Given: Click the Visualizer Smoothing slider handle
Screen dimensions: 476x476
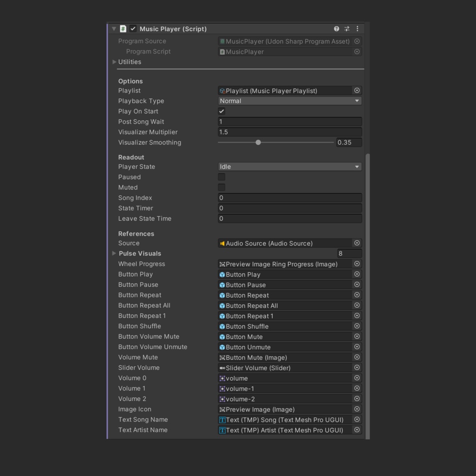Looking at the screenshot, I should [x=258, y=142].
